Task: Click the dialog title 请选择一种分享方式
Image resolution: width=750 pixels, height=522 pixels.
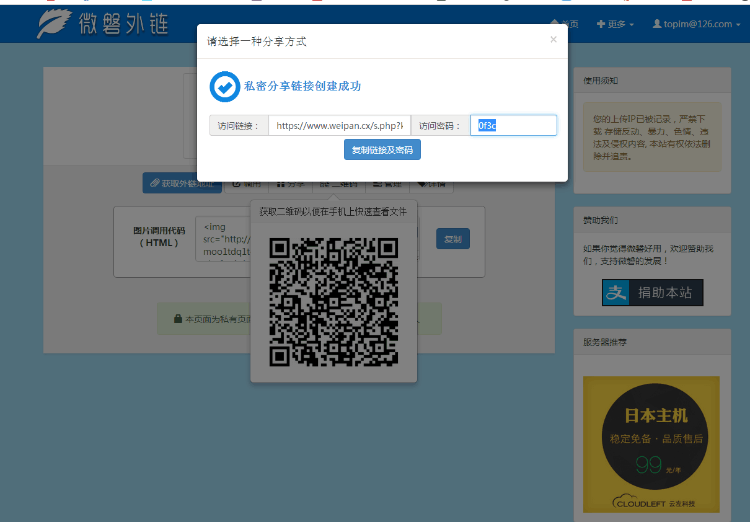Action: coord(256,42)
